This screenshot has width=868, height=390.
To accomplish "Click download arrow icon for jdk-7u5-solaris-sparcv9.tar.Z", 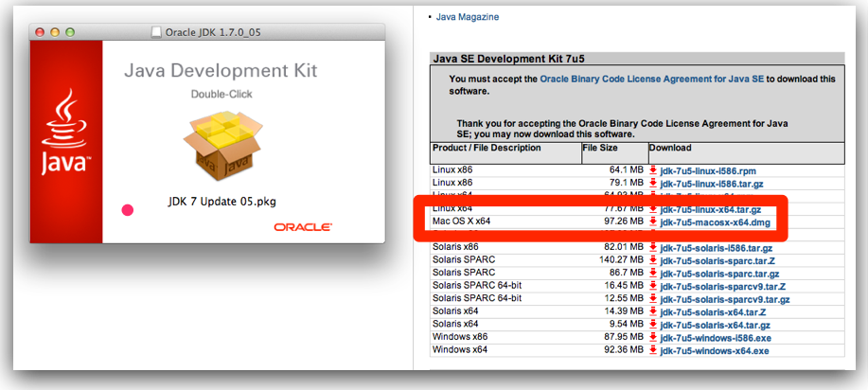I will coord(653,286).
